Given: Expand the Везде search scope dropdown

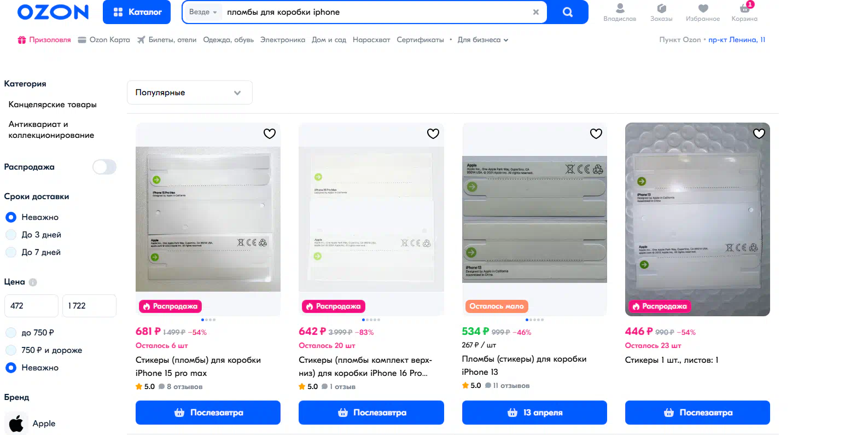Looking at the screenshot, I should tap(203, 12).
